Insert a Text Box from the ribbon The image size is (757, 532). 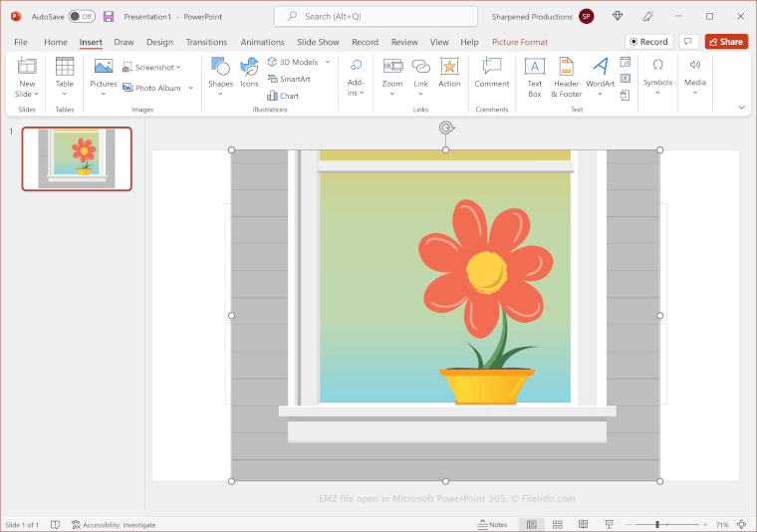[x=534, y=74]
